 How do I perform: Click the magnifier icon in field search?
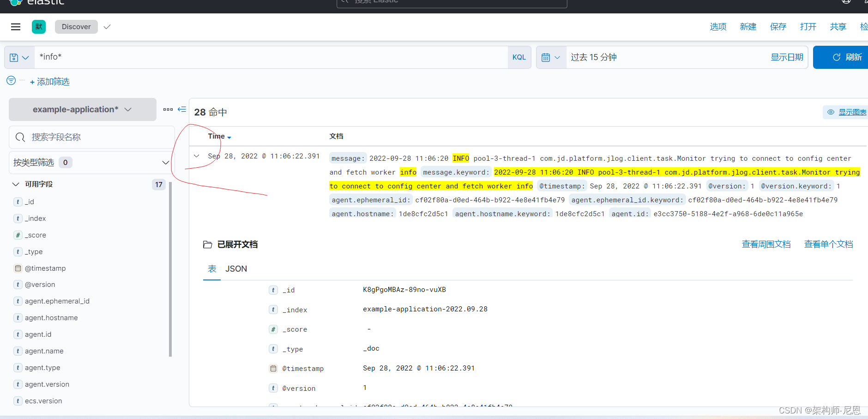[x=20, y=137]
